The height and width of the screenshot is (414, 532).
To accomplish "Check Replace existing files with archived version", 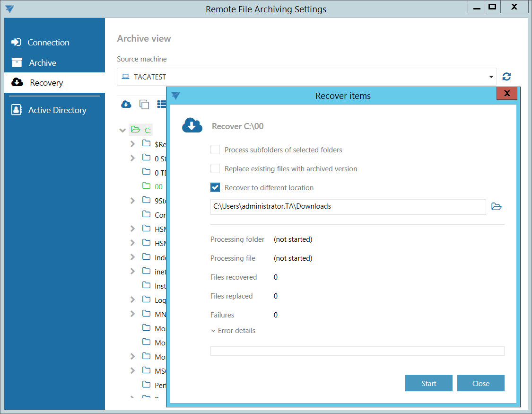I will pyautogui.click(x=215, y=169).
